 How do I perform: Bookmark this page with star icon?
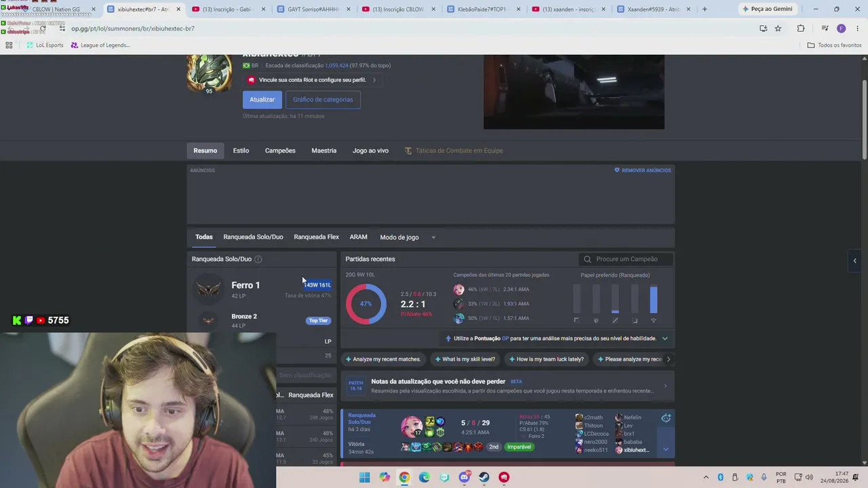click(x=778, y=28)
